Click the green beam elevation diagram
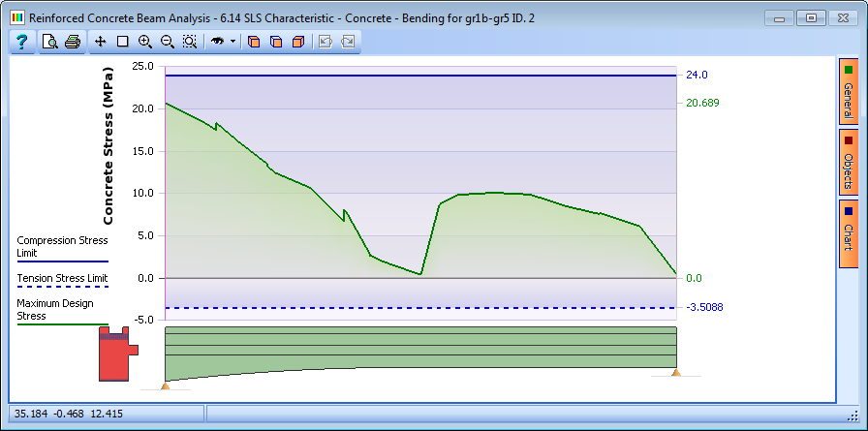Screen dimensions: 868x431 (x=420, y=350)
